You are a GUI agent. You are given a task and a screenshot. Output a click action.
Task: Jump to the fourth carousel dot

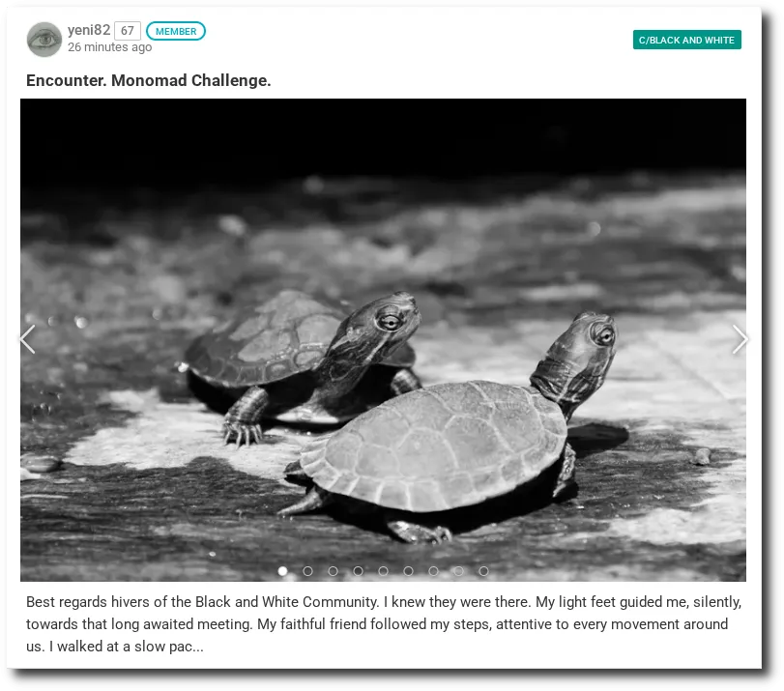click(358, 571)
